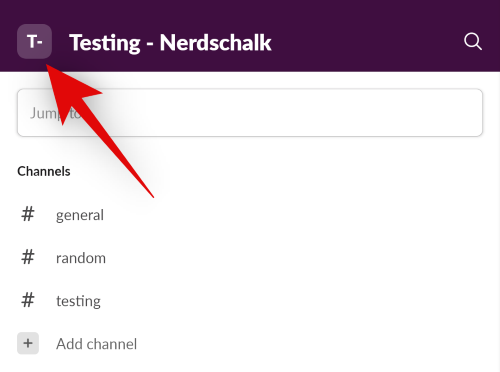The height and width of the screenshot is (372, 500).
Task: Click the Add channel text link
Action: pyautogui.click(x=96, y=344)
